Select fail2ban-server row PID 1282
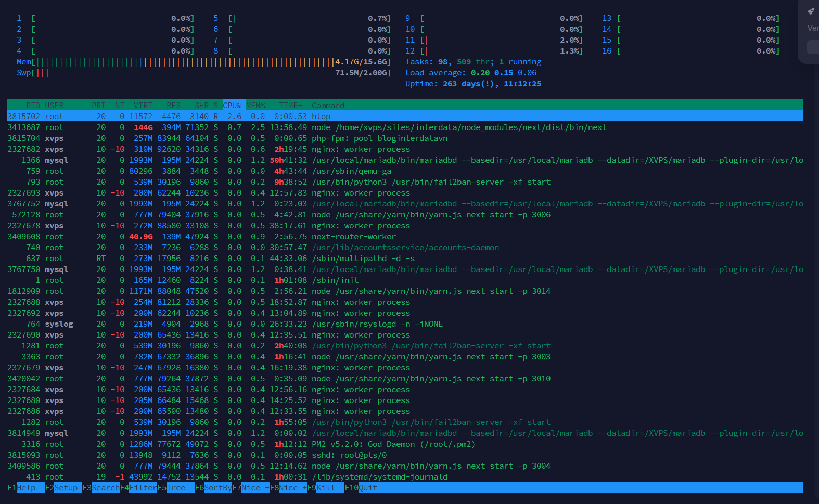Image resolution: width=819 pixels, height=504 pixels. 405,422
